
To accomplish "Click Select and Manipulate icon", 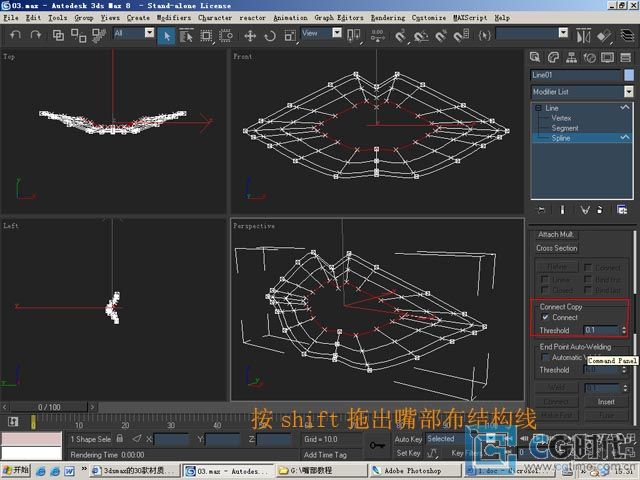I will 378,36.
